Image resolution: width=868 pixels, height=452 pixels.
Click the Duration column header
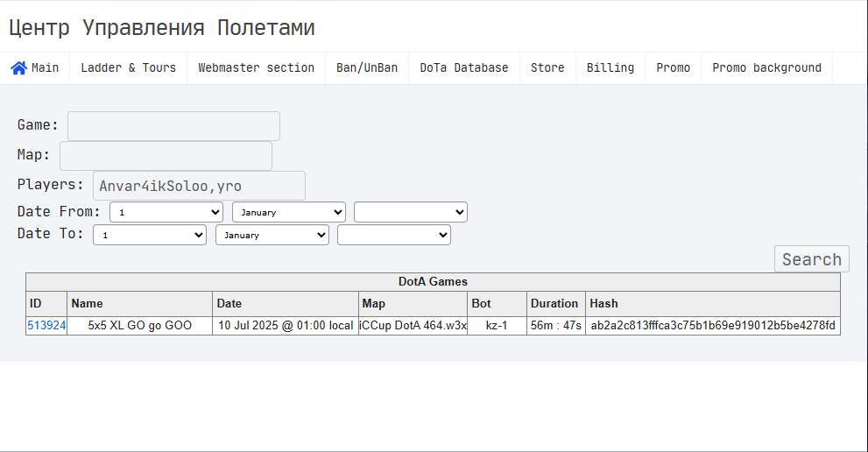click(x=556, y=304)
